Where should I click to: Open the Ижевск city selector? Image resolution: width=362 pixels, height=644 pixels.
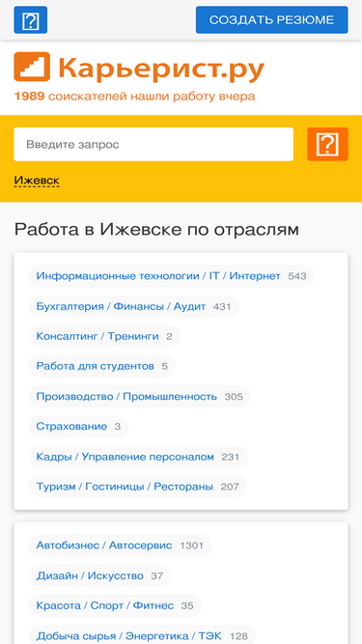(37, 181)
